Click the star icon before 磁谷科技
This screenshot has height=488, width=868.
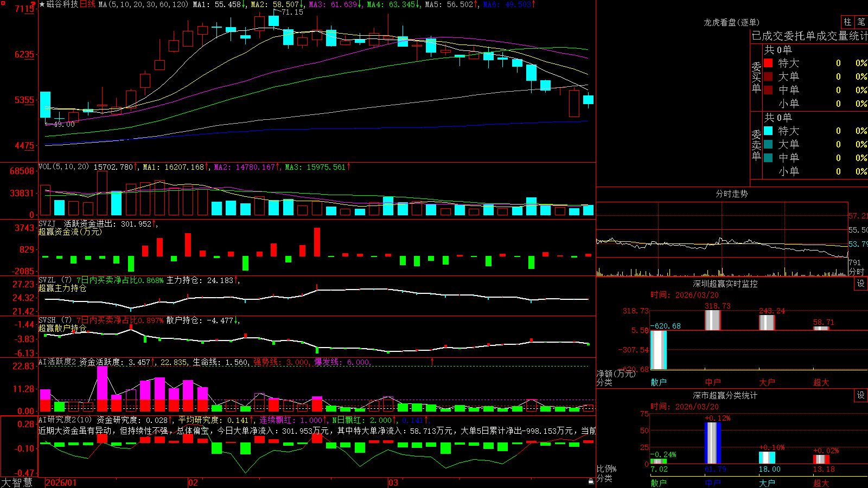[42, 4]
